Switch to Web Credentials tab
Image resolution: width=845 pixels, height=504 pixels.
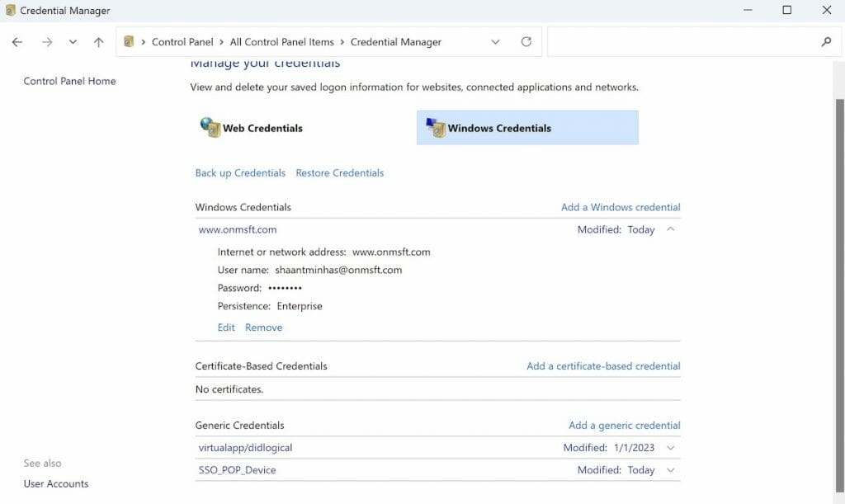pyautogui.click(x=262, y=128)
